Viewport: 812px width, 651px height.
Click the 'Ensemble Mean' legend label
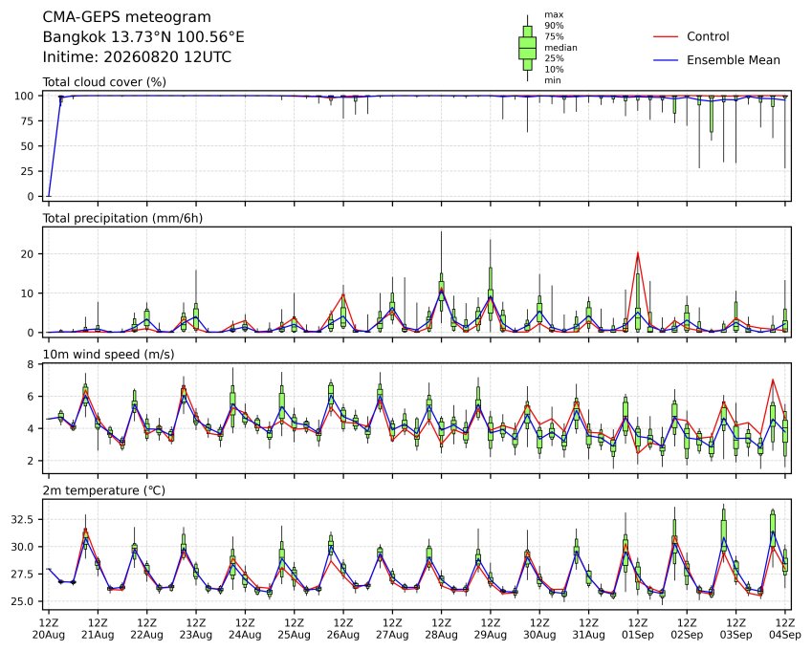tap(734, 60)
